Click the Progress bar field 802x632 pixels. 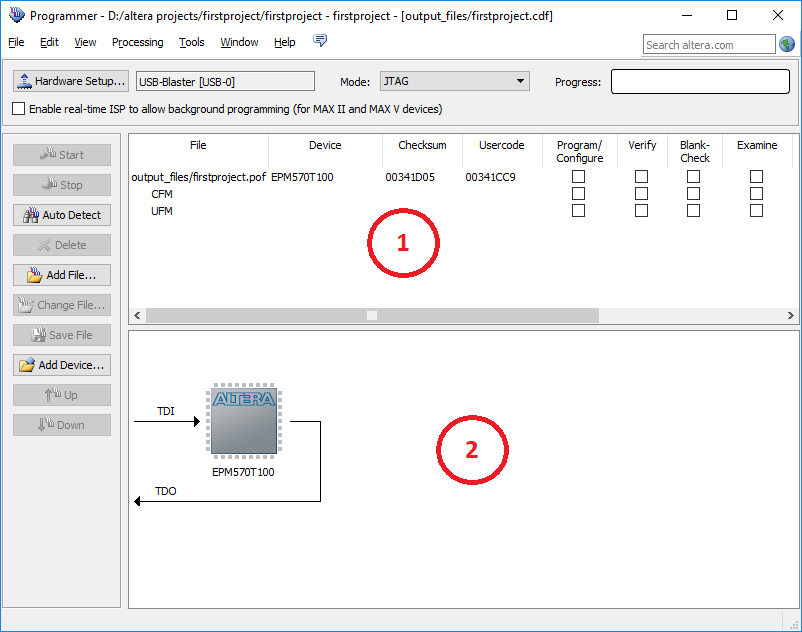pyautogui.click(x=700, y=82)
